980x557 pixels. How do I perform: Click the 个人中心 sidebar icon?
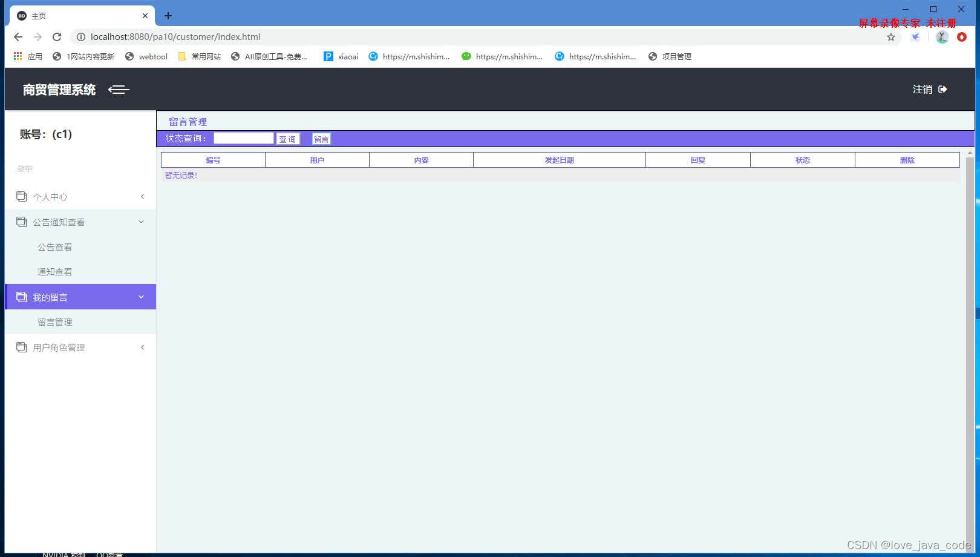click(x=21, y=196)
